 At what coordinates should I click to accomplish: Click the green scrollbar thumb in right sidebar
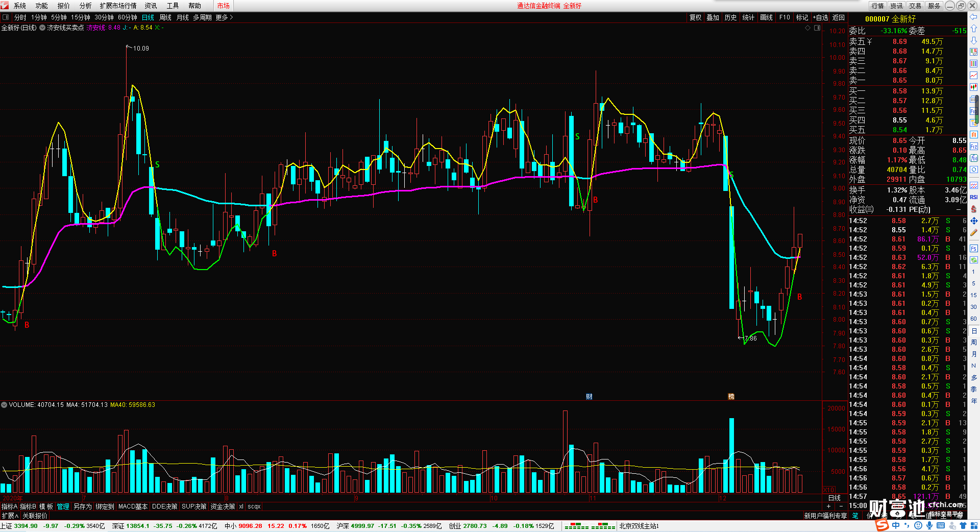[977, 109]
